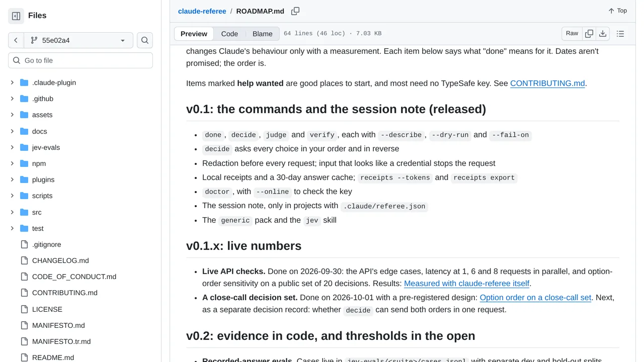Copy the ROADMAP.md file path
The width and height of the screenshot is (644, 362).
tap(295, 11)
